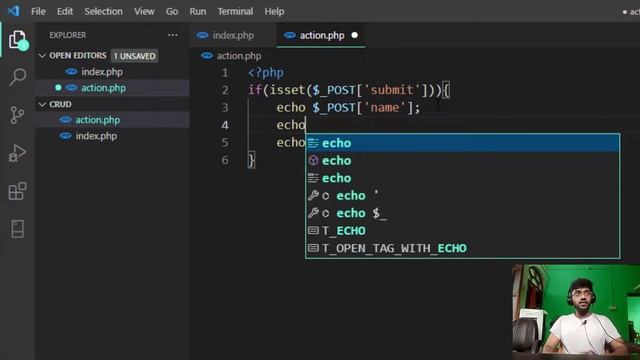The width and height of the screenshot is (640, 360).
Task: Switch to the action.php editor tab
Action: (x=321, y=36)
